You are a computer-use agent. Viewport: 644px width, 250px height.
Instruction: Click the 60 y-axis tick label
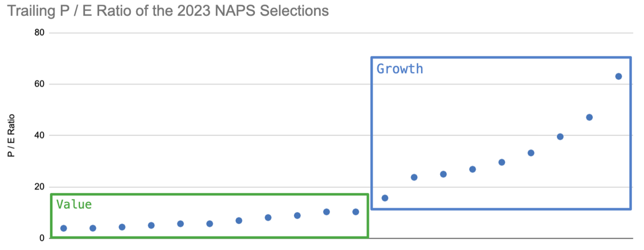pos(39,84)
